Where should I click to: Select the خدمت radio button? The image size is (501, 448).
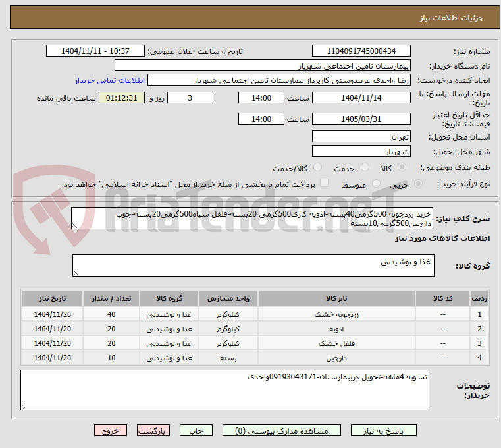(365, 167)
